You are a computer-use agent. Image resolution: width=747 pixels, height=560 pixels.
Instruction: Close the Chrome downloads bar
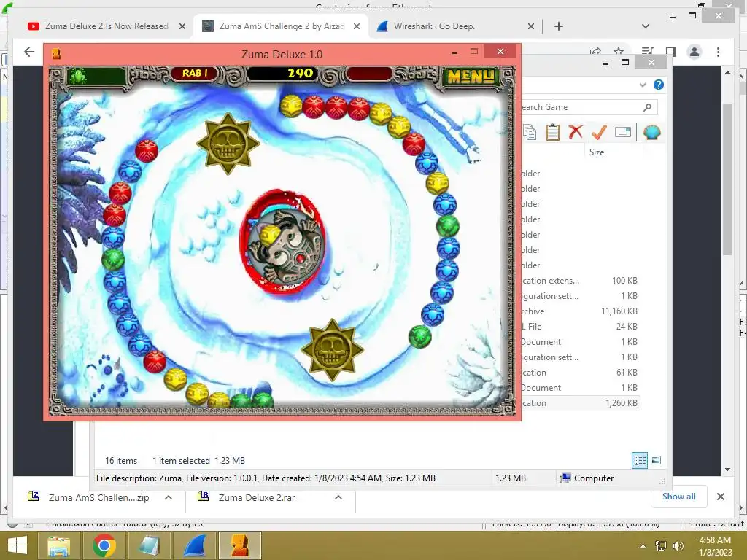[x=720, y=497]
